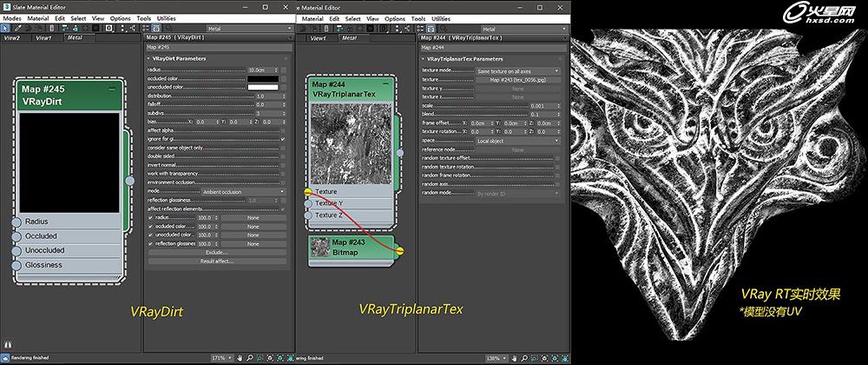This screenshot has height=365, width=868.
Task: Click 'None' map button for texture y
Action: point(518,89)
